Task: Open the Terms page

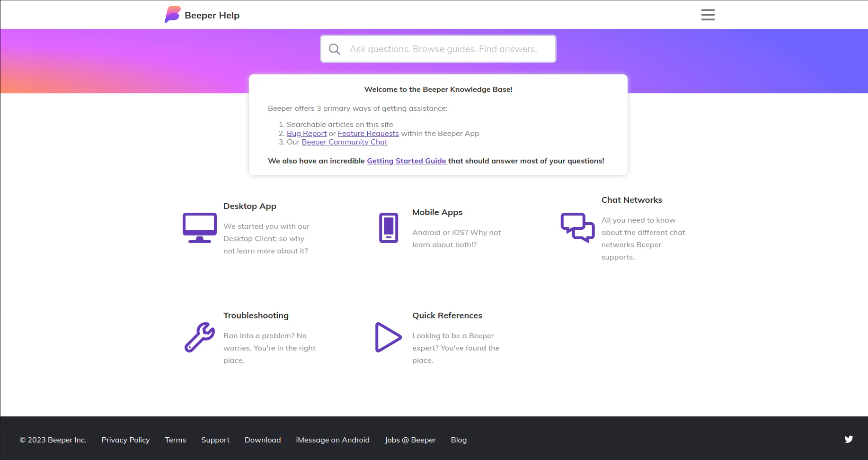Action: click(x=175, y=440)
